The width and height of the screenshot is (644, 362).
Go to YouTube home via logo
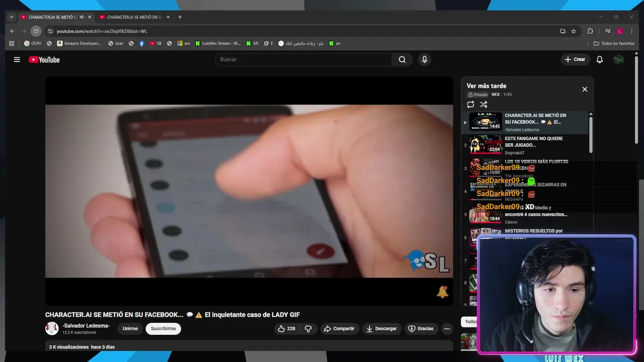click(x=44, y=60)
